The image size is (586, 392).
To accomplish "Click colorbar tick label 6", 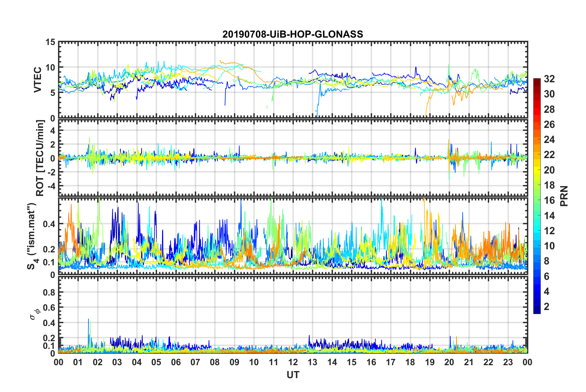I will coord(547,276).
